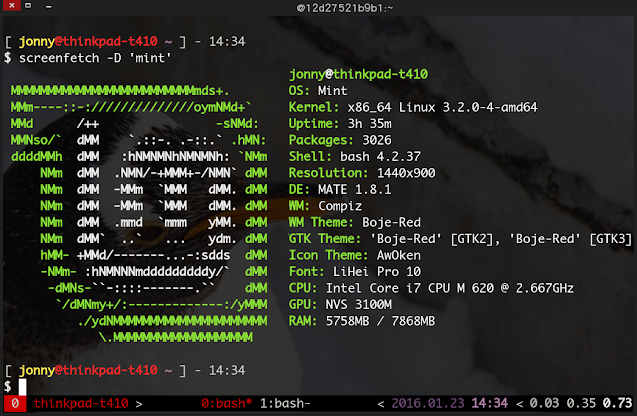
Task: Click 'GPU: NVS 3100M' line
Action: point(340,305)
